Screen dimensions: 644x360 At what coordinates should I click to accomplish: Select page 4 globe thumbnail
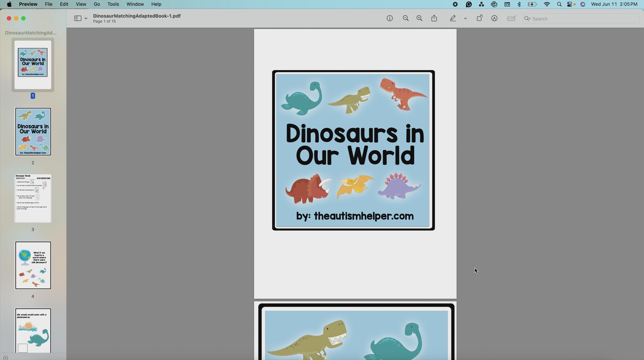(x=33, y=265)
